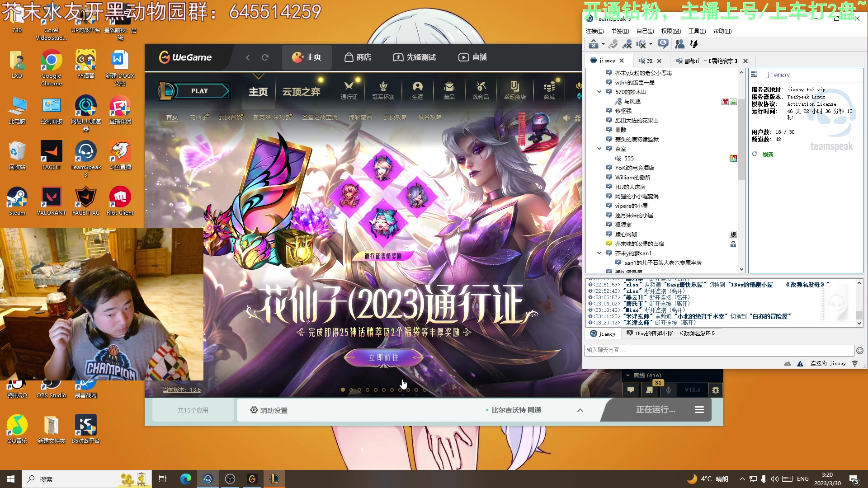Toggle TeamSpeak speaker mute toolbar icon

pos(641,44)
